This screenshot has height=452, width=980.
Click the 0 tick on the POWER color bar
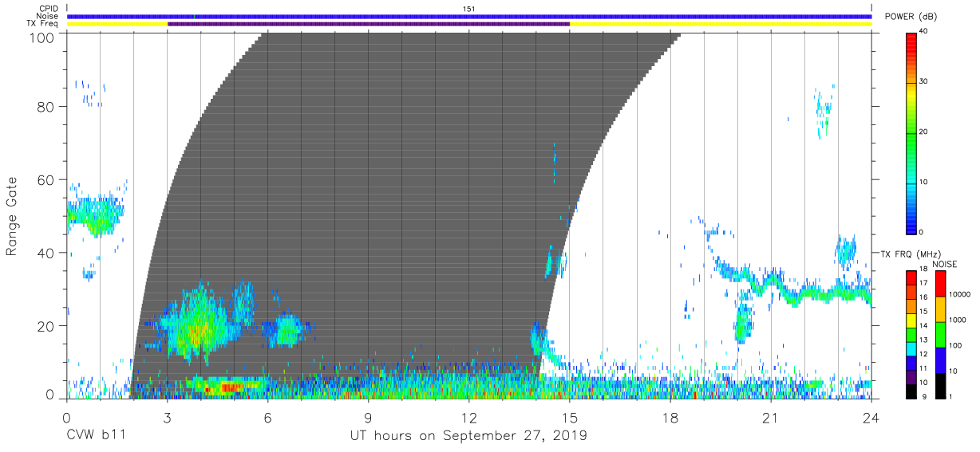tap(922, 232)
